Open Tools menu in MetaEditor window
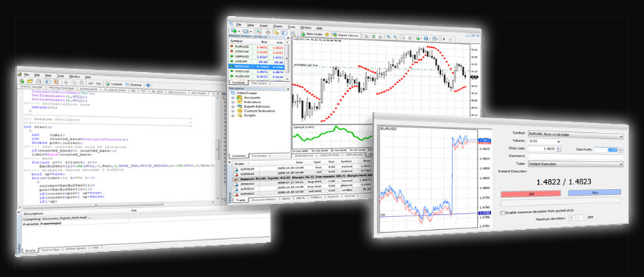 61,76
